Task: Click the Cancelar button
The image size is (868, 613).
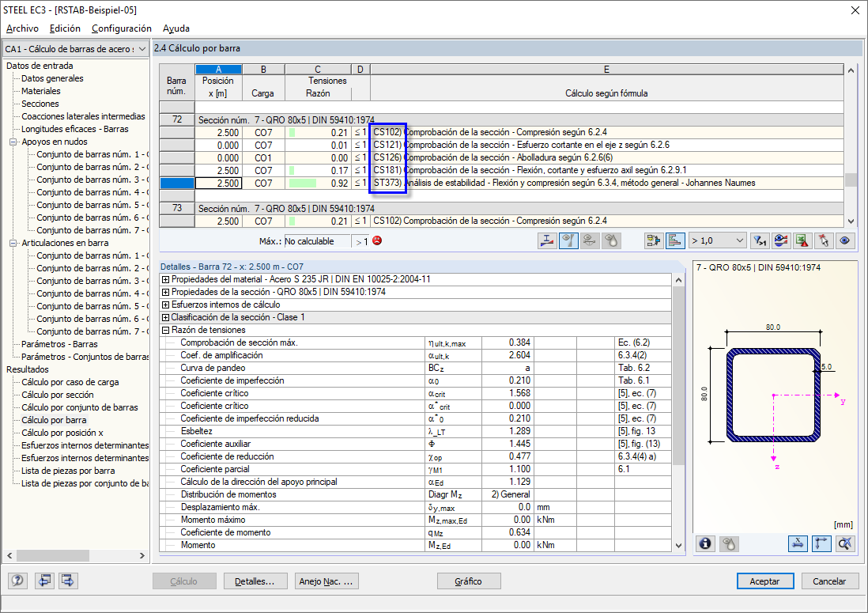Action: pyautogui.click(x=828, y=581)
